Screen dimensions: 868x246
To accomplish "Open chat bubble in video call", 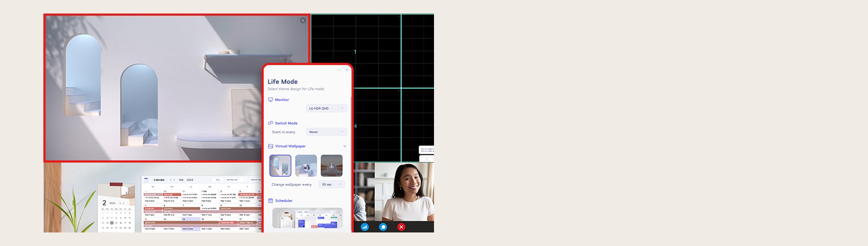I will pos(383,227).
